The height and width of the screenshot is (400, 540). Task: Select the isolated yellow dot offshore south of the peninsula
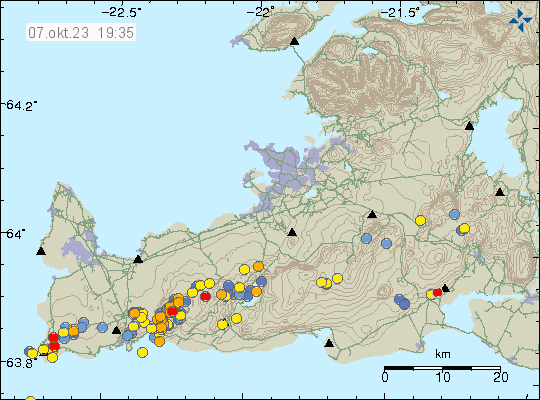click(x=142, y=352)
